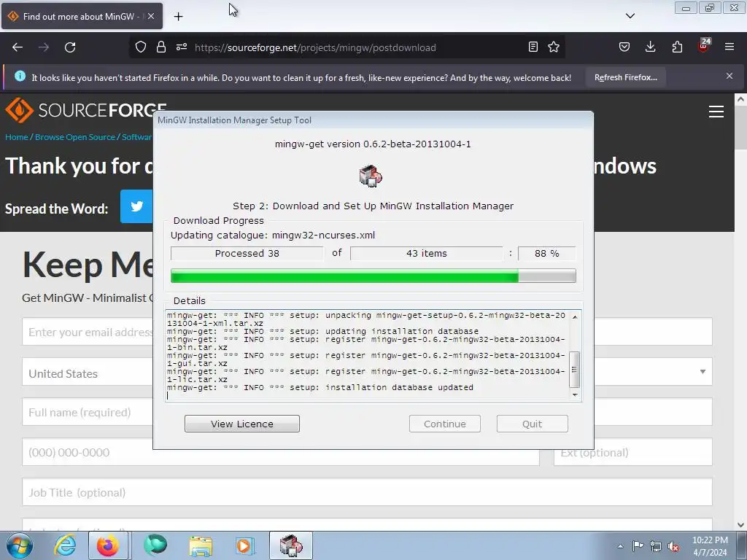Image resolution: width=747 pixels, height=560 pixels.
Task: Go back to the previous page in Firefox
Action: tap(18, 47)
